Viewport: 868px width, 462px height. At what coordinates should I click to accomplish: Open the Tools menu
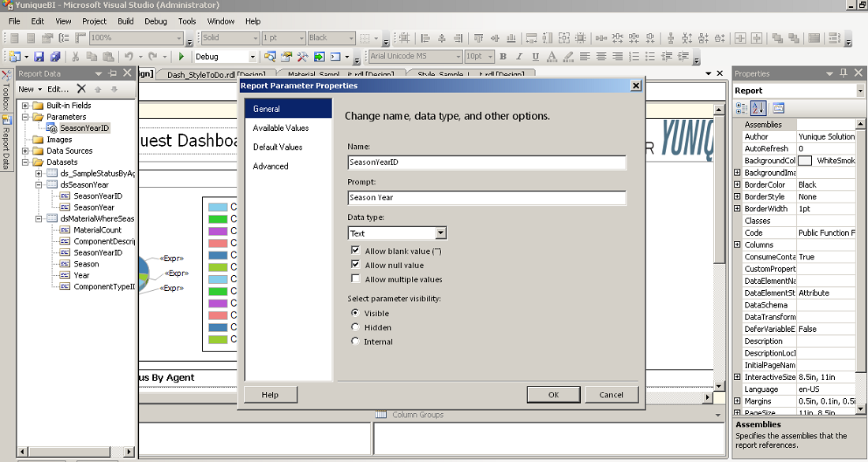point(187,21)
